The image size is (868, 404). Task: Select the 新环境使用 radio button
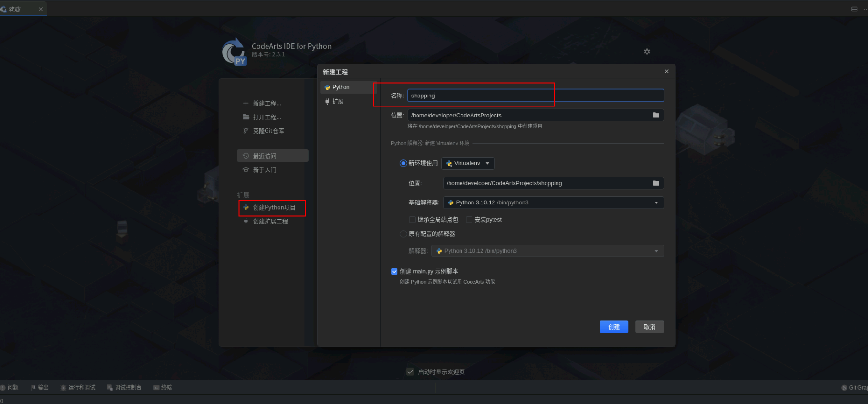coord(403,163)
